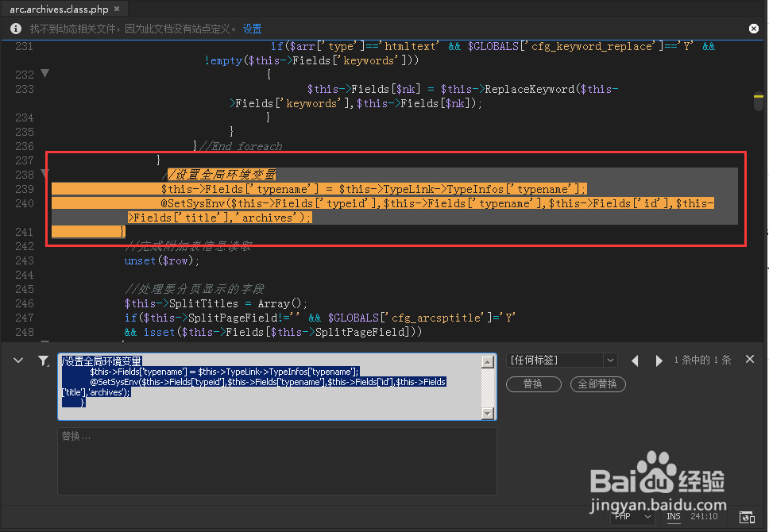The width and height of the screenshot is (769, 532).
Task: Click the info icon in the notification bar
Action: point(16,29)
